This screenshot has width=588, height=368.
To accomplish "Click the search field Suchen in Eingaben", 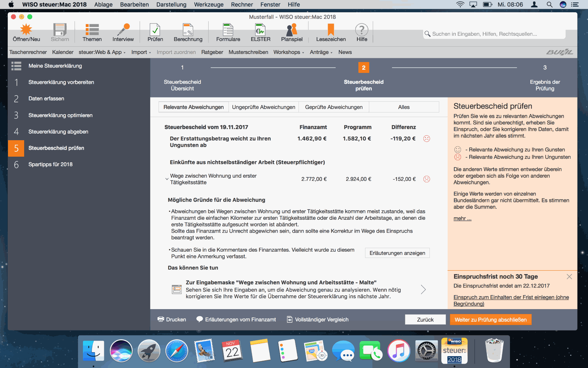I will click(x=494, y=34).
